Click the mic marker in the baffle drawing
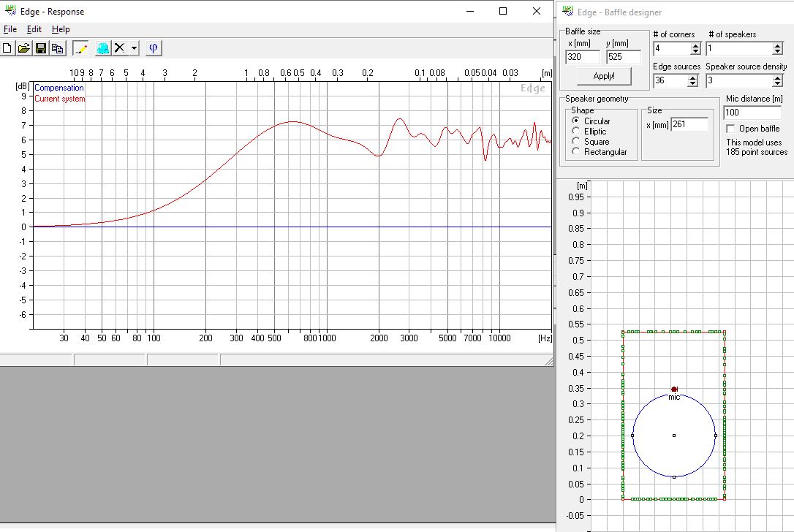Viewport: 794px width, 532px height. tap(674, 389)
